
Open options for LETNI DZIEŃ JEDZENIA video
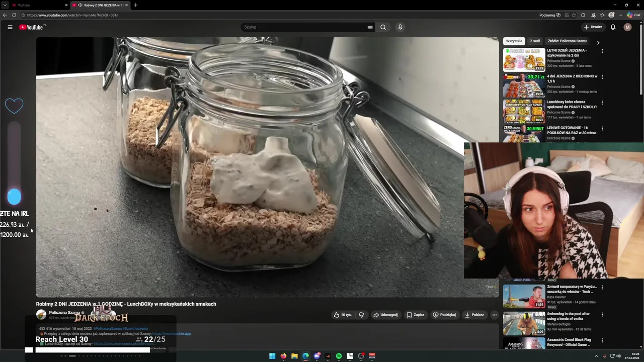point(602,51)
